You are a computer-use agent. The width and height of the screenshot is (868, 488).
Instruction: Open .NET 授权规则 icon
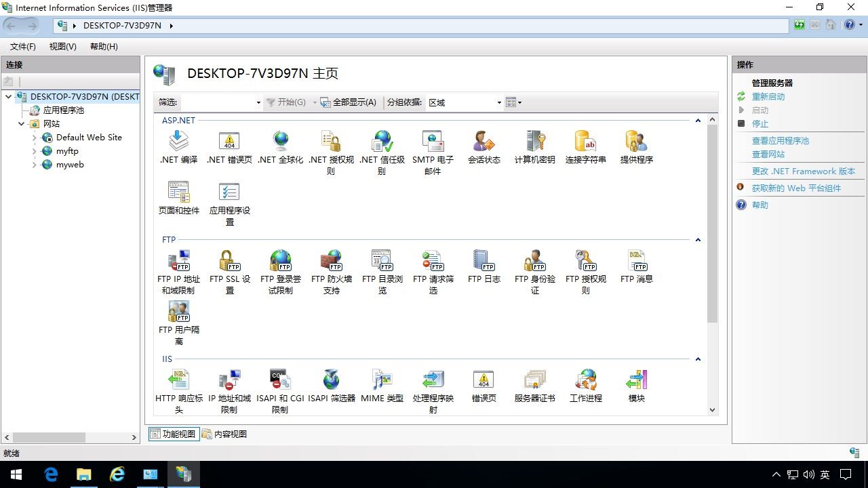point(331,152)
